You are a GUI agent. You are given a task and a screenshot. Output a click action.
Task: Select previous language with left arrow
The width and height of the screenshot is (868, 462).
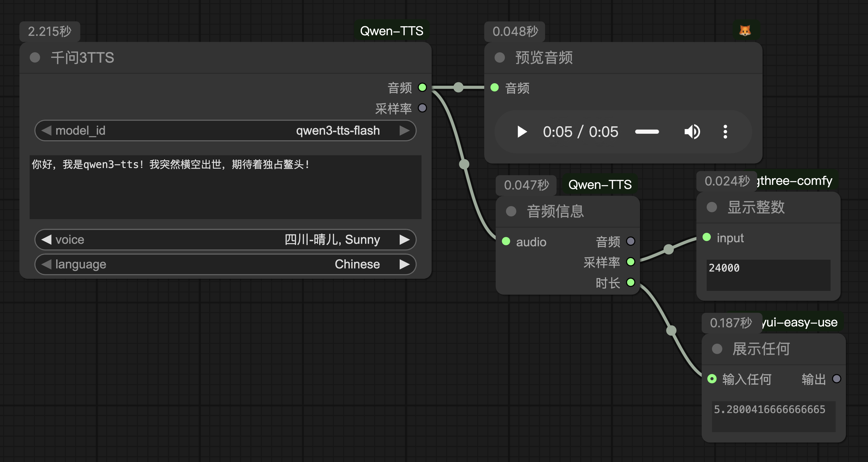pyautogui.click(x=46, y=264)
